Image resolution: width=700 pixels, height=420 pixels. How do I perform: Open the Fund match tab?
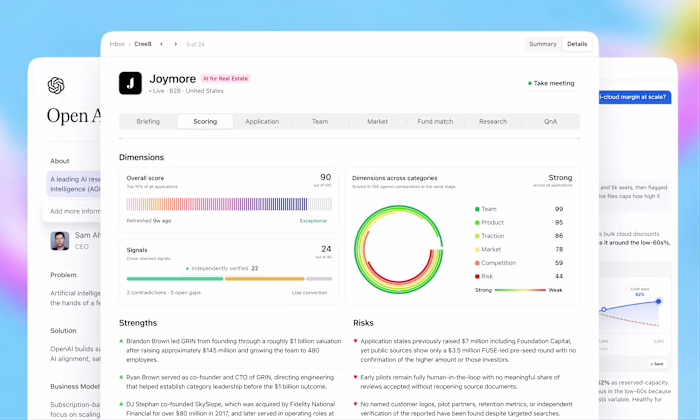tap(435, 121)
